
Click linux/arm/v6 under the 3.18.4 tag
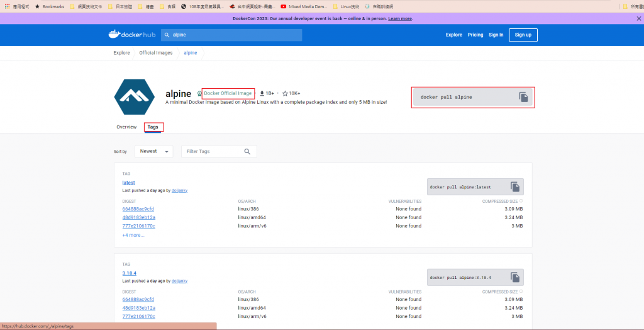click(x=252, y=316)
